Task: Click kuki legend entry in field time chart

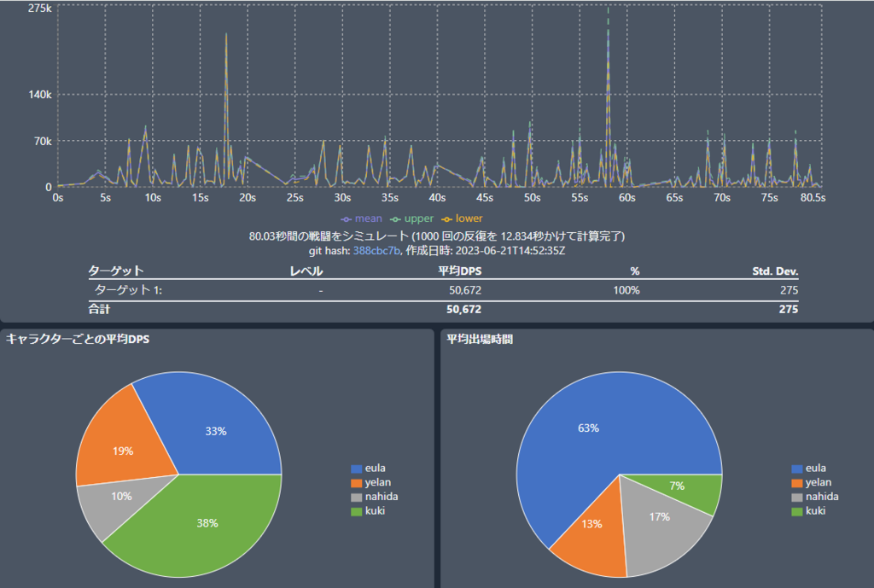Action: (x=810, y=510)
